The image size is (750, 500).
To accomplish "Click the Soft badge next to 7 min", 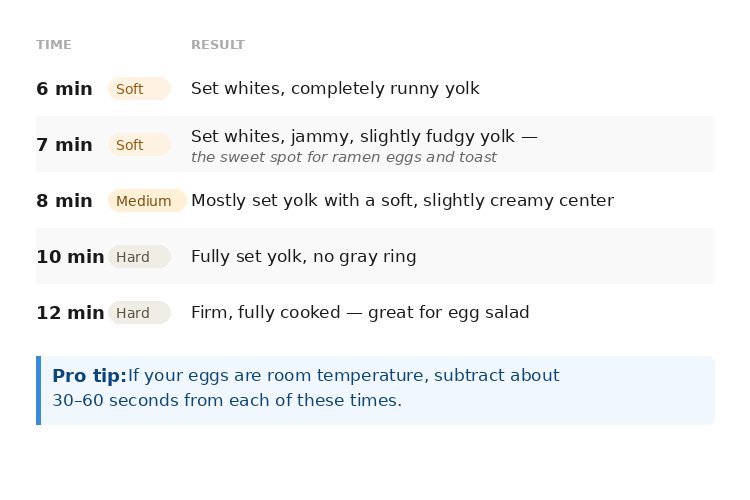I will point(139,145).
